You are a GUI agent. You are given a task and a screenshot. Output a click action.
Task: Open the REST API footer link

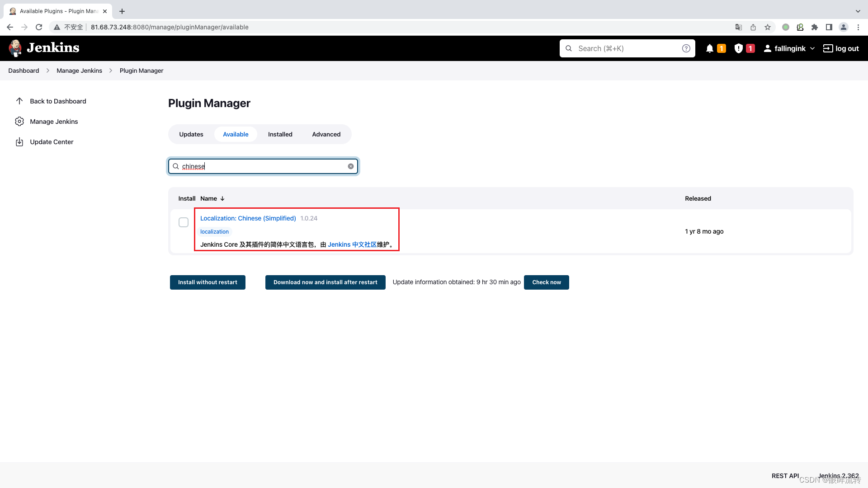click(785, 476)
